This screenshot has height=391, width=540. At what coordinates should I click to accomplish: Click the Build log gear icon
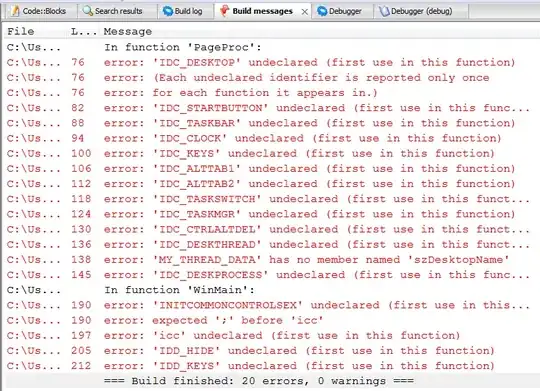coord(168,11)
